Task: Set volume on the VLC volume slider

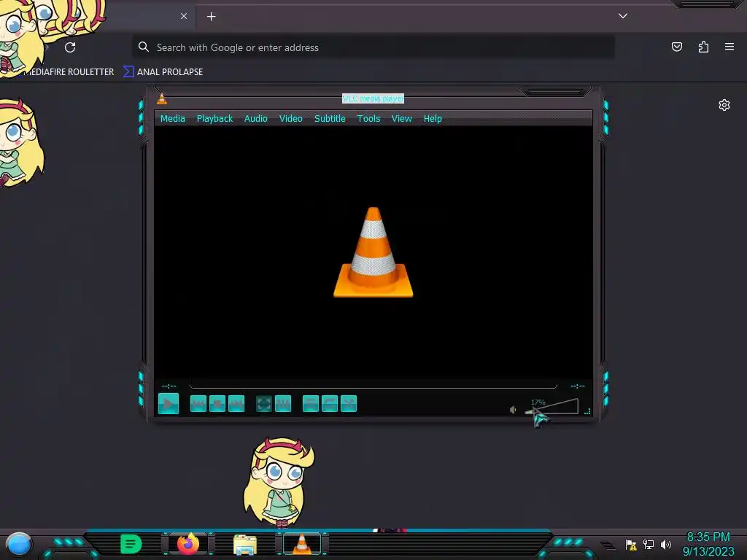Action: pyautogui.click(x=551, y=407)
